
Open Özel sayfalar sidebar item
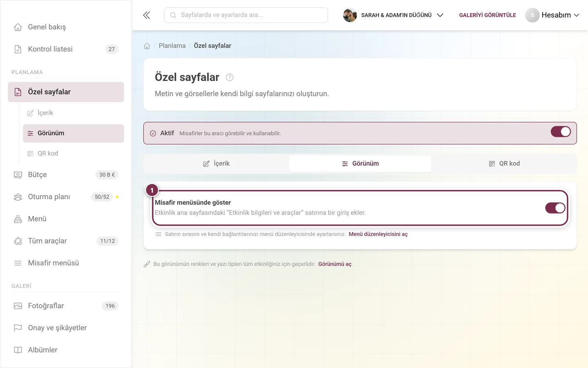point(66,92)
